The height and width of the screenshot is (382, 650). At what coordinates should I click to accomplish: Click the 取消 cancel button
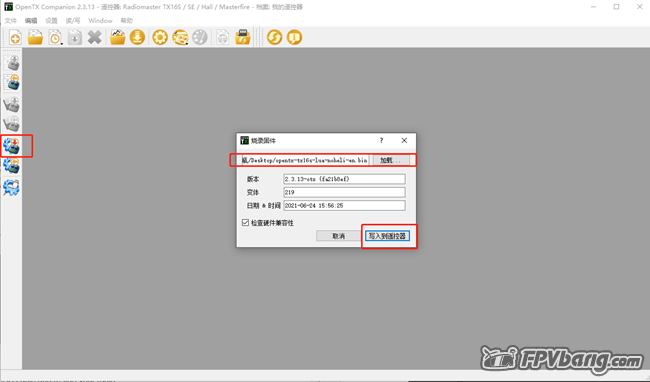[338, 236]
